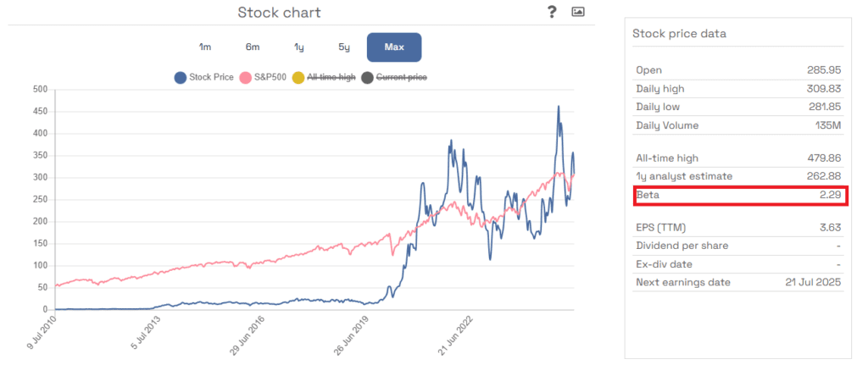868x365 pixels.
Task: Show the All-time high legend series
Action: click(x=331, y=78)
